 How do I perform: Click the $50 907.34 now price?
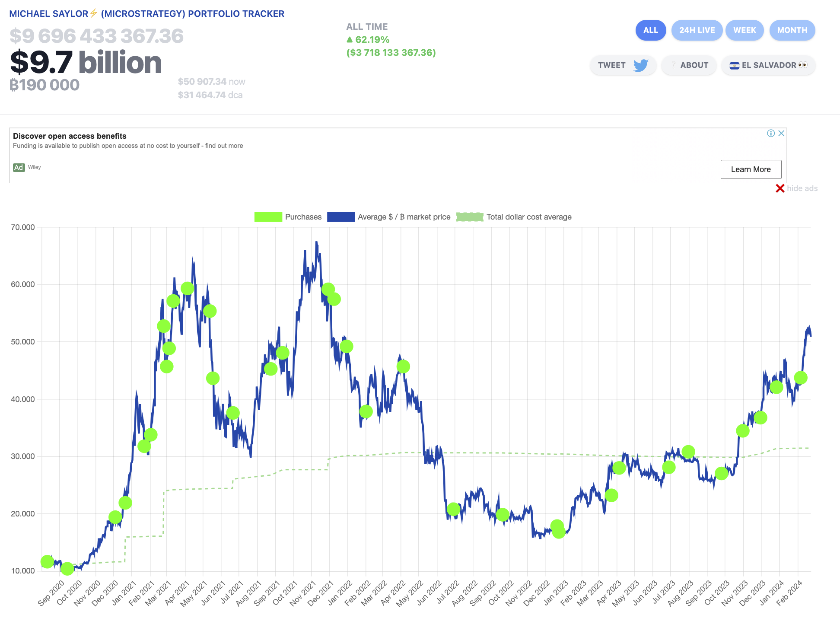point(211,82)
